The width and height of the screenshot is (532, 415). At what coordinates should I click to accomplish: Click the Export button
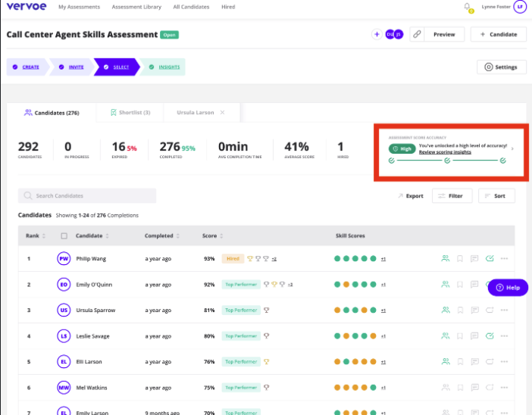tap(410, 196)
